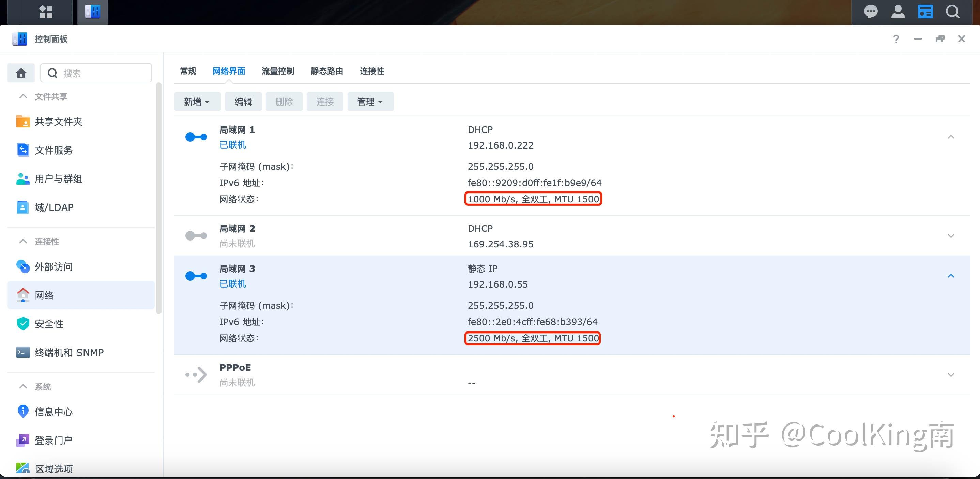Open the 新增 dropdown menu
Image resolution: width=980 pixels, height=479 pixels.
click(x=197, y=101)
